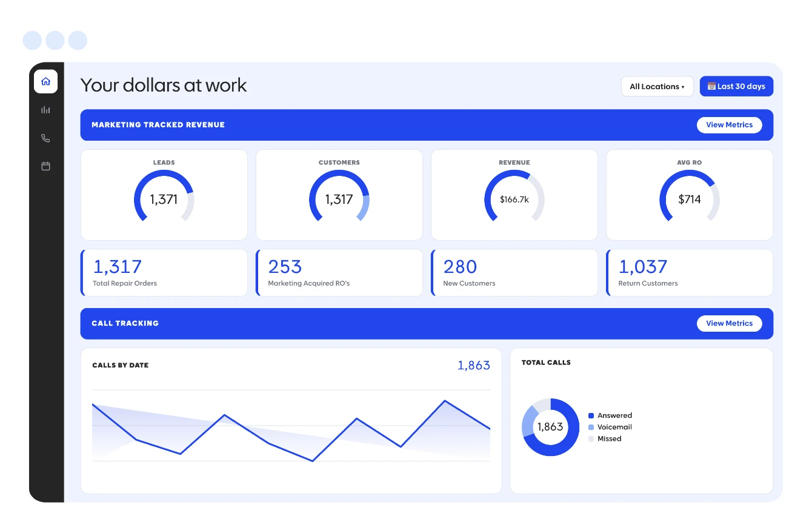Expand the All Locations dropdown
Image resolution: width=812 pixels, height=530 pixels.
(657, 86)
